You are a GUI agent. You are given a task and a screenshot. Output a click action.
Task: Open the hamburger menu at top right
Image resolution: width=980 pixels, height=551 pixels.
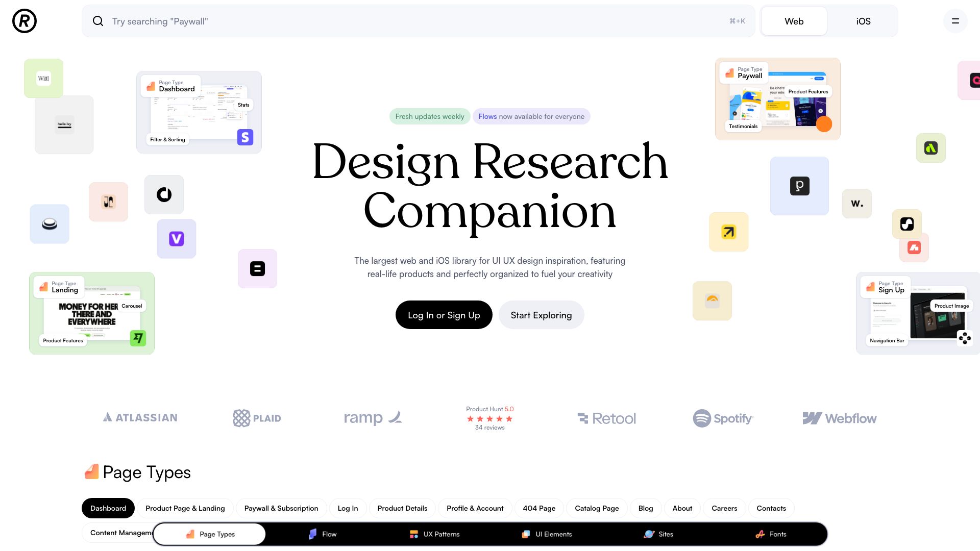955,21
